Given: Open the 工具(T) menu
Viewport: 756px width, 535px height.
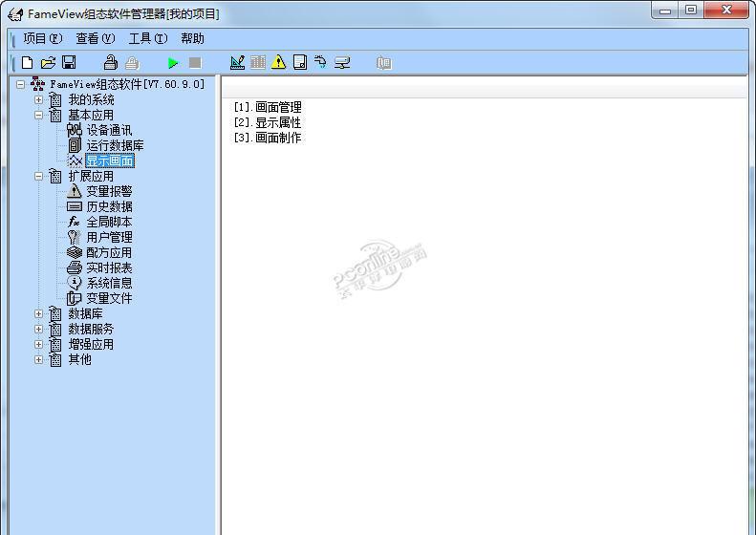Looking at the screenshot, I should (148, 38).
